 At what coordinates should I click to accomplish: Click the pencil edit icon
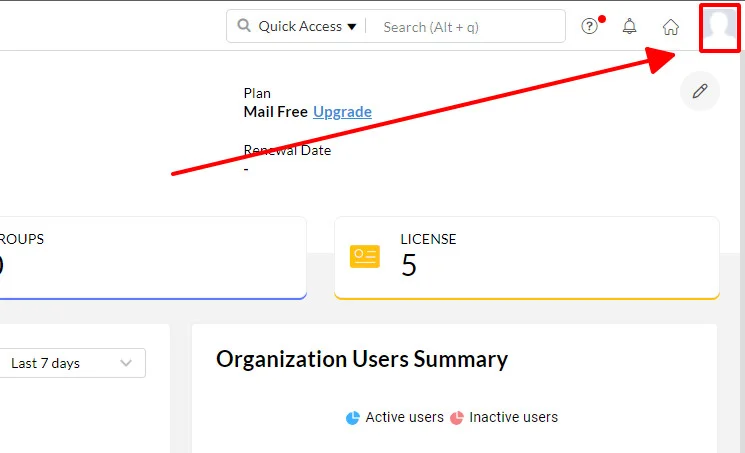pos(700,91)
